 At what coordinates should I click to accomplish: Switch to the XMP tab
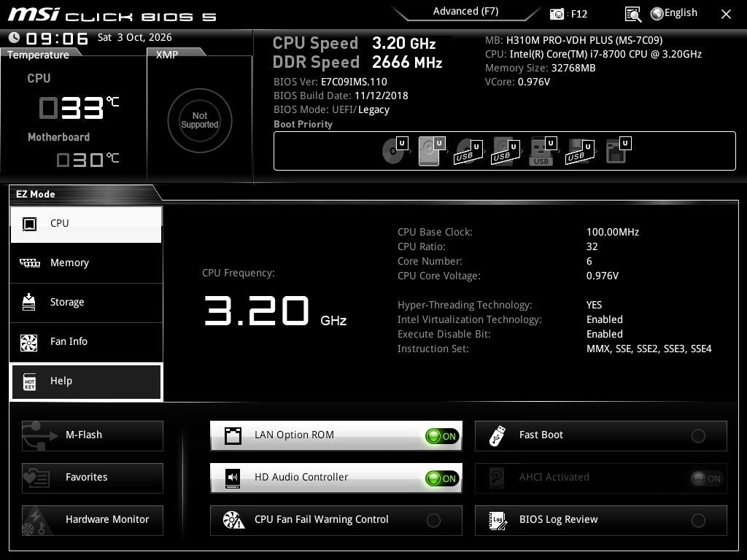pos(167,54)
